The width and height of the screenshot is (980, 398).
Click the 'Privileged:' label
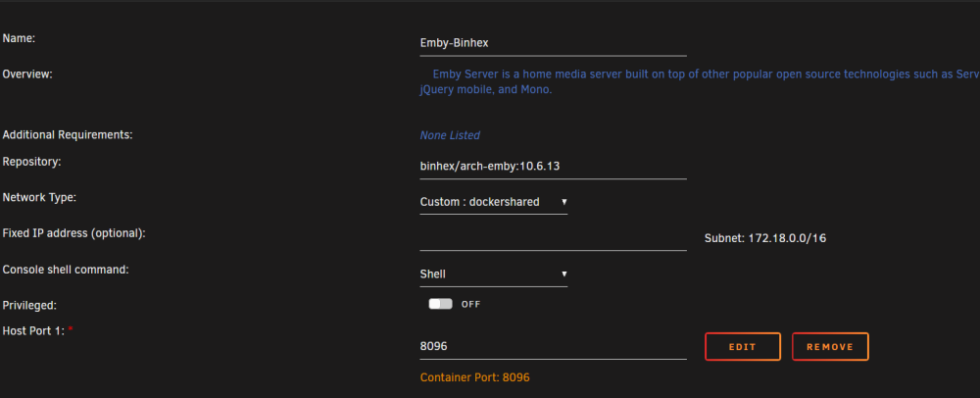point(29,306)
